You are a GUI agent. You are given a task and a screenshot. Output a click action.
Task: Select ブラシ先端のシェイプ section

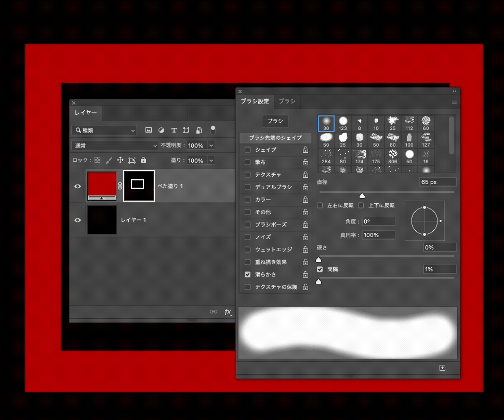pos(275,138)
